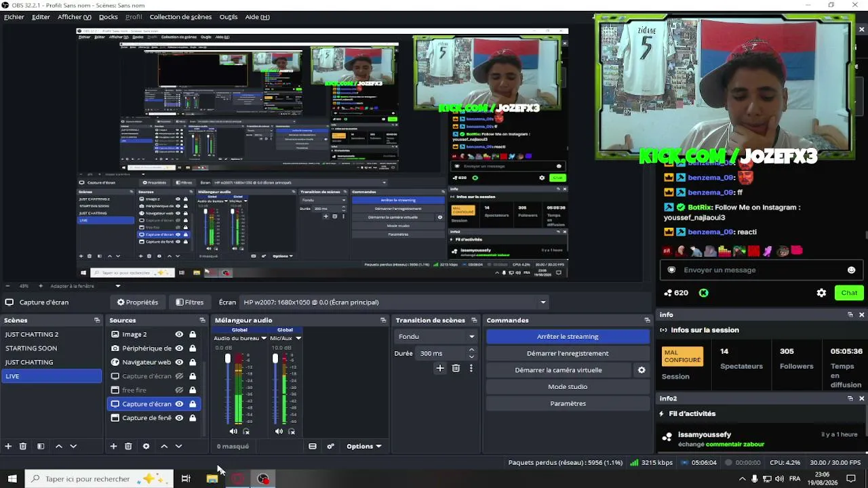Viewport: 868px width, 488px height.
Task: Open virtual camera settings gear
Action: pyautogui.click(x=642, y=370)
